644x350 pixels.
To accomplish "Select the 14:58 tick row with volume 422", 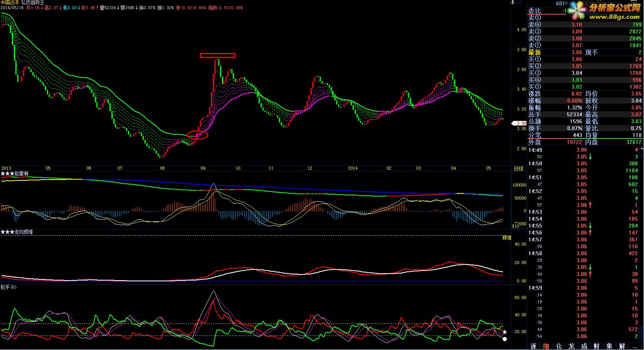I will (x=583, y=253).
